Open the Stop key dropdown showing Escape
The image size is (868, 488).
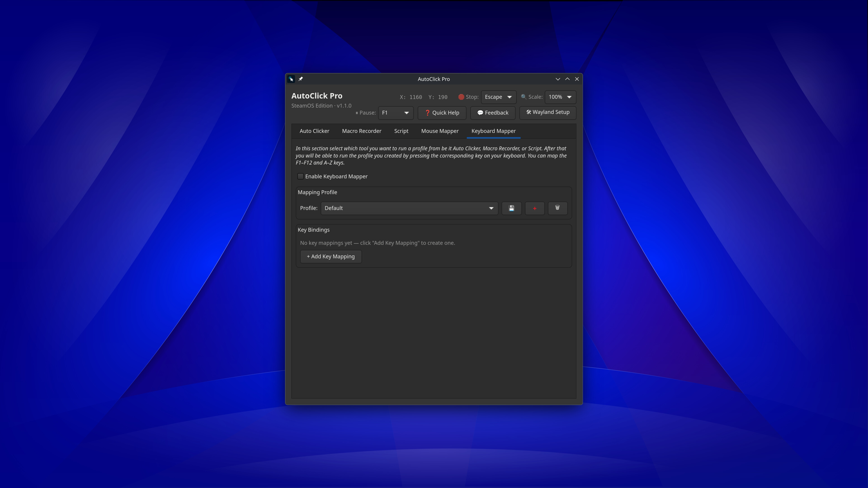coord(499,97)
